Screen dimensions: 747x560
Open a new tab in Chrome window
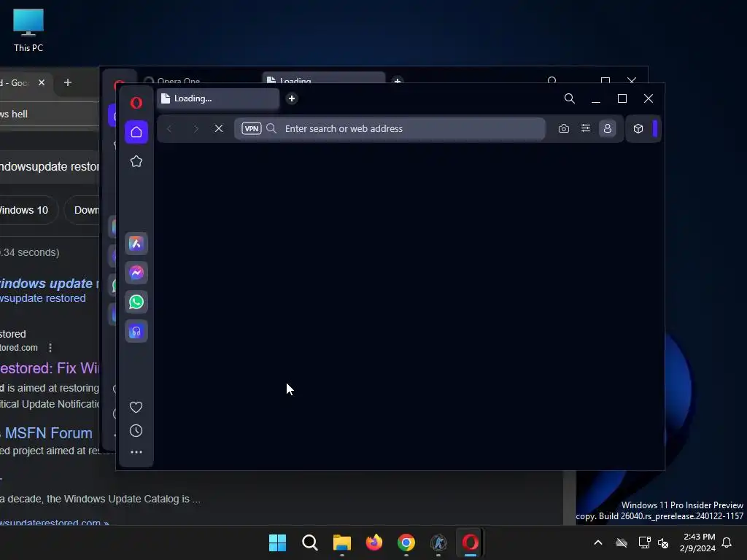pyautogui.click(x=68, y=83)
